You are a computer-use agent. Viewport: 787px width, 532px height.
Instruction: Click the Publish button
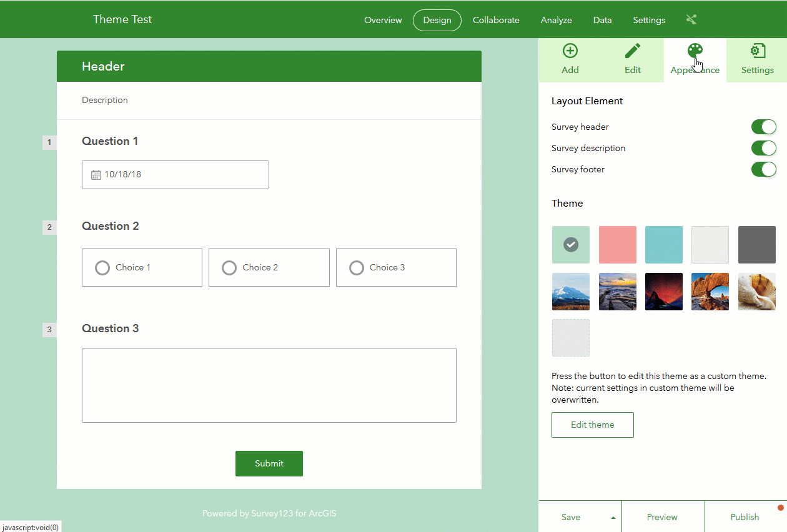pyautogui.click(x=745, y=517)
